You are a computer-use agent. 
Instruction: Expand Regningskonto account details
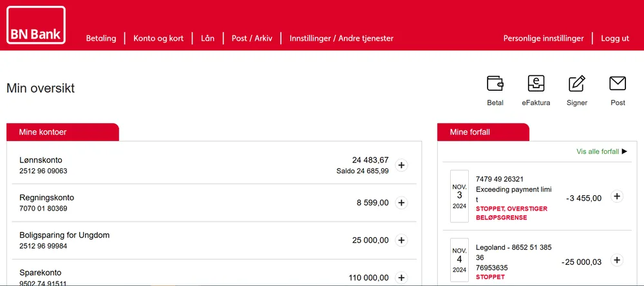[401, 202]
